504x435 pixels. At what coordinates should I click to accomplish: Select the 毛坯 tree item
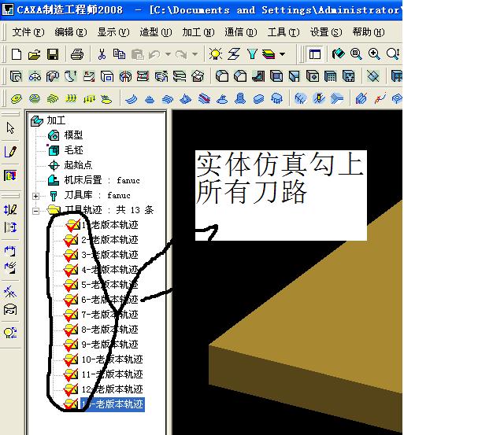[73, 150]
